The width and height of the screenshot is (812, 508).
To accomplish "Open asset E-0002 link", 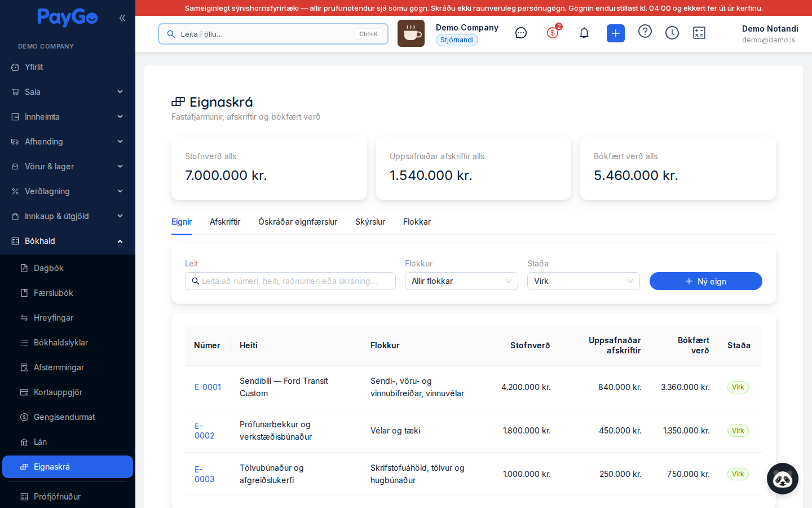I will point(205,431).
